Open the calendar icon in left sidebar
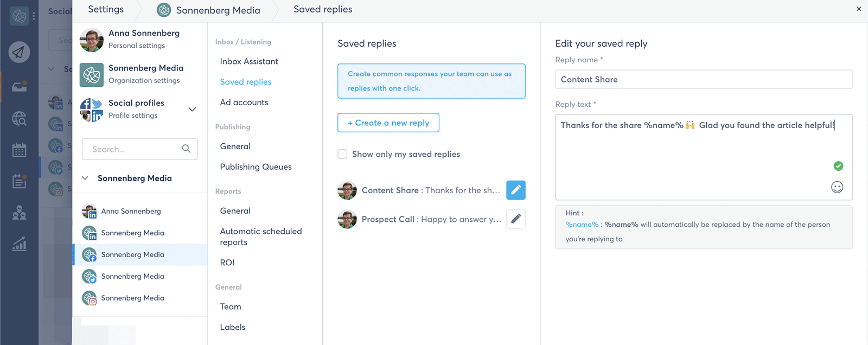Screen dimensions: 868x345 tap(19, 150)
